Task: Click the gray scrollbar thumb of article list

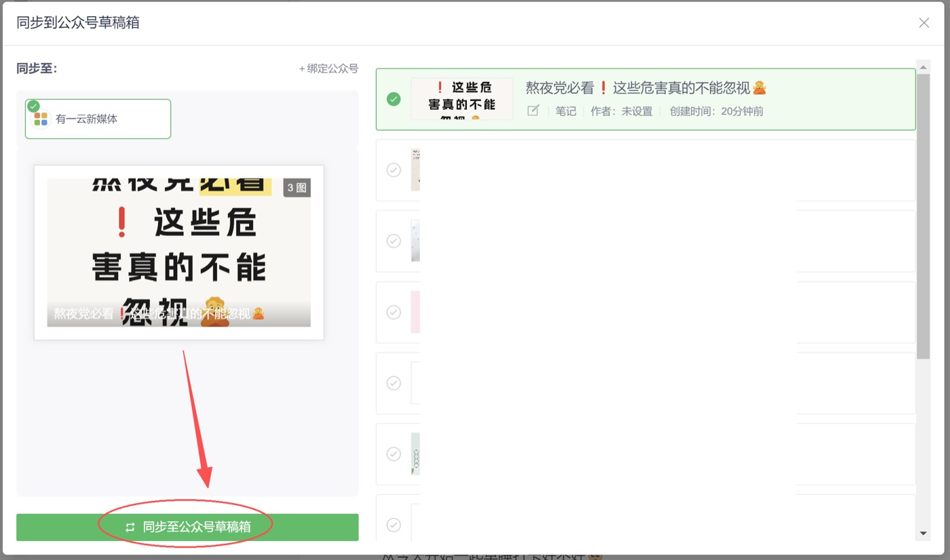Action: coord(923,216)
